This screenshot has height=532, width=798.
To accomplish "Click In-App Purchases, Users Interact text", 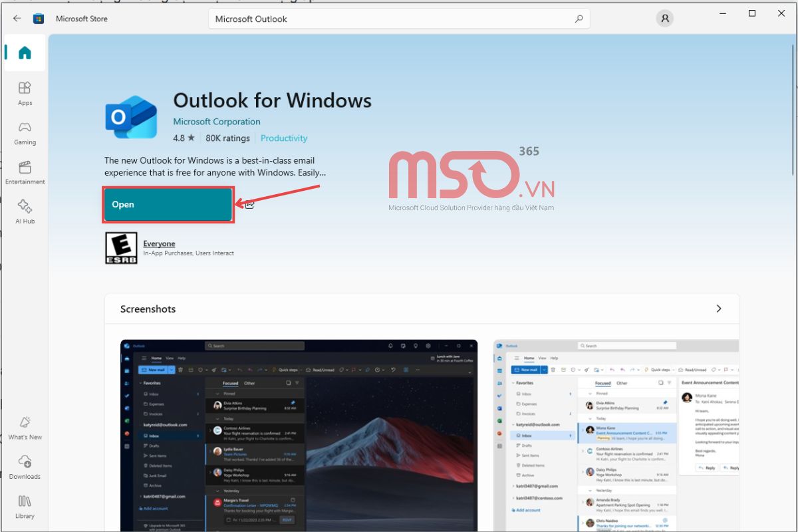I will 188,253.
